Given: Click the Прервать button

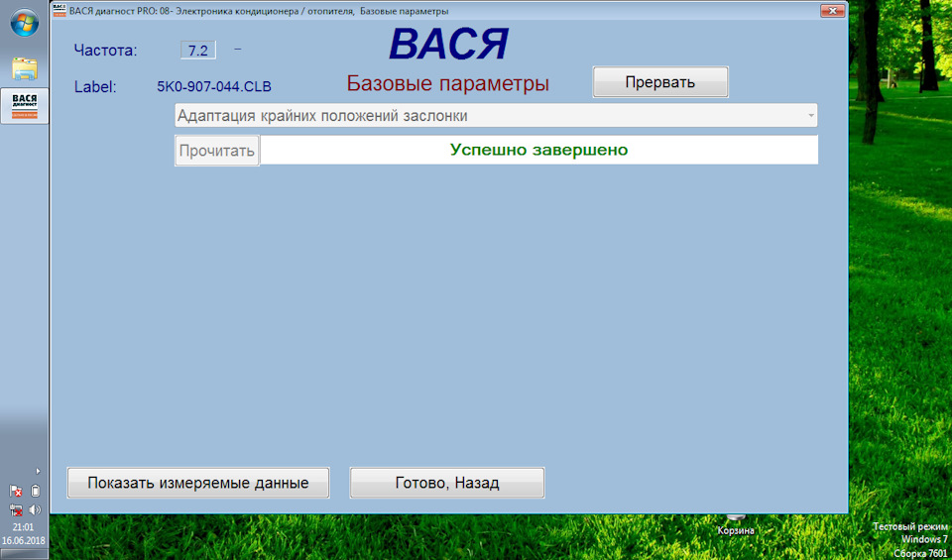Looking at the screenshot, I should pyautogui.click(x=660, y=82).
